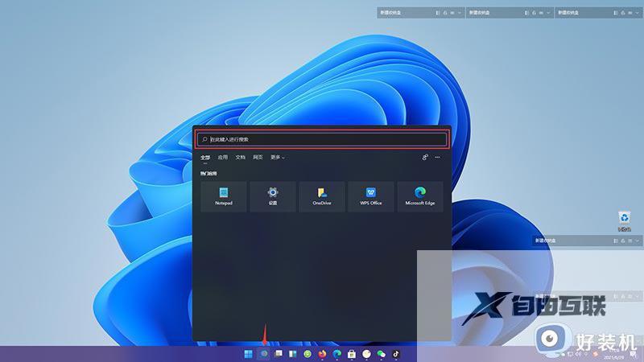
Task: Open the Settings (设置) gear tile
Action: point(273,196)
